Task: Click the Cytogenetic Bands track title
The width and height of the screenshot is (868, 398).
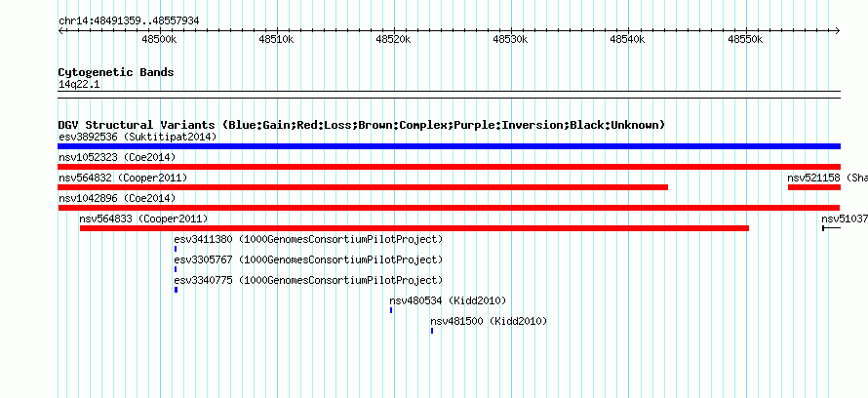Action: [x=116, y=72]
